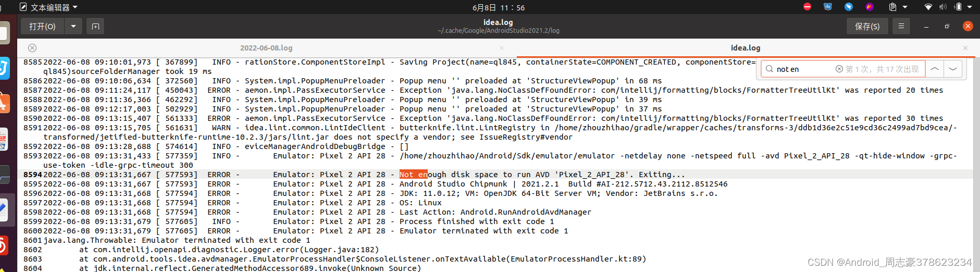Click 'Emulator terminated with exit code 1' on line 8600
This screenshot has width=980, height=272.
click(483, 231)
